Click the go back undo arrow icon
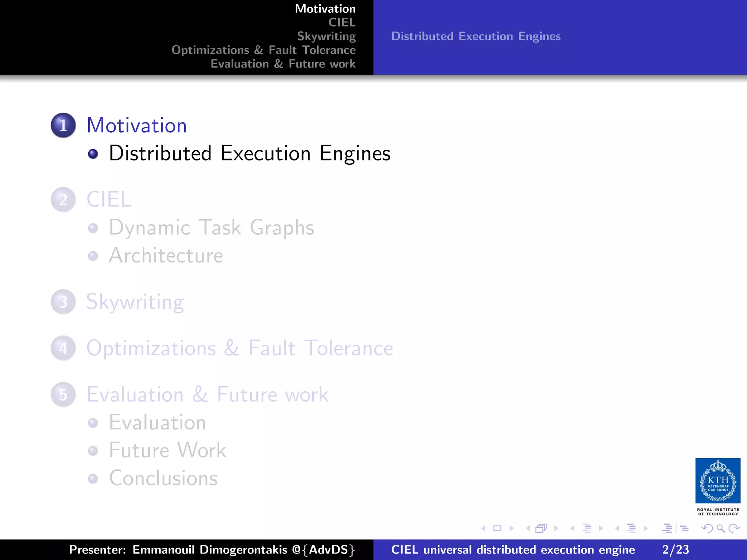 point(707,528)
